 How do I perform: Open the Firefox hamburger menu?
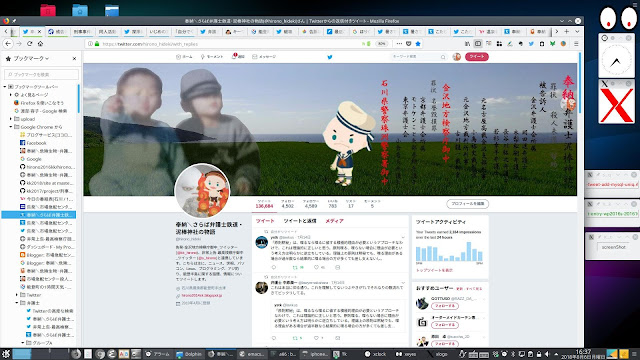tap(576, 44)
